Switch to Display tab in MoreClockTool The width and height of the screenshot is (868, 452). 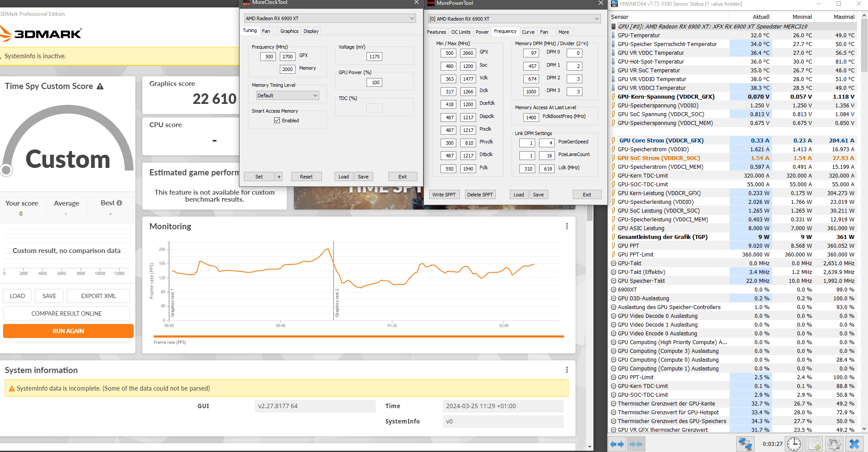(311, 31)
